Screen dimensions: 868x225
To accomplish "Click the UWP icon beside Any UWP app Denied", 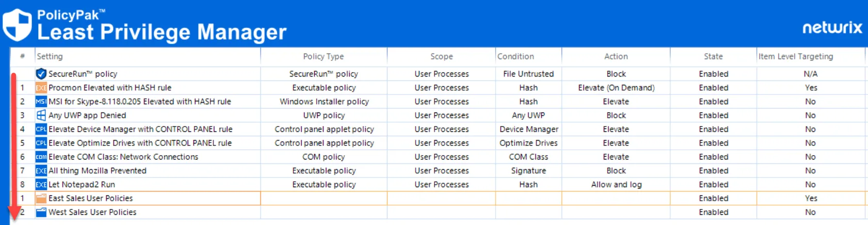I will tap(41, 115).
